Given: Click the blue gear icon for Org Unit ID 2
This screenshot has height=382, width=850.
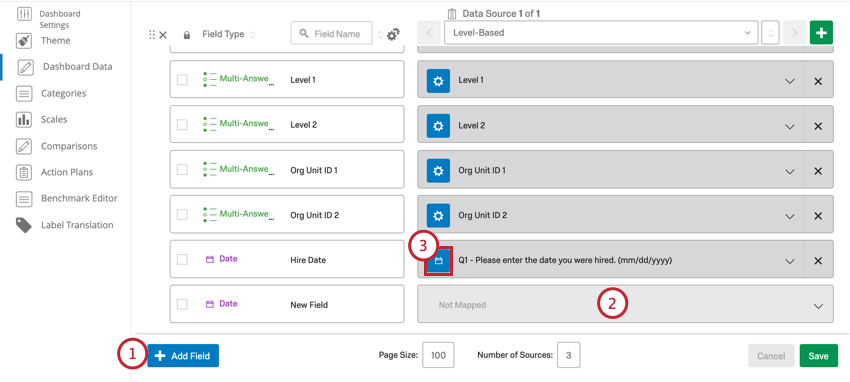Looking at the screenshot, I should click(x=438, y=215).
